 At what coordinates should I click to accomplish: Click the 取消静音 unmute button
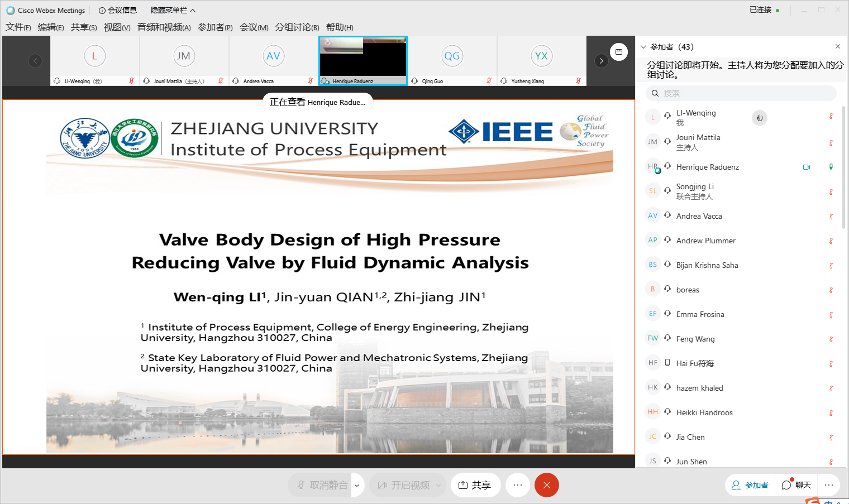pos(320,485)
